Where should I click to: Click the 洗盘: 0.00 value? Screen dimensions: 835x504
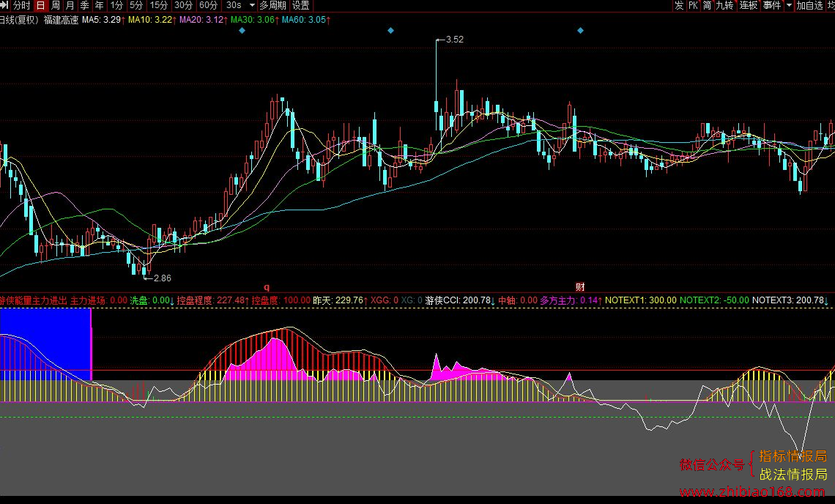click(152, 300)
